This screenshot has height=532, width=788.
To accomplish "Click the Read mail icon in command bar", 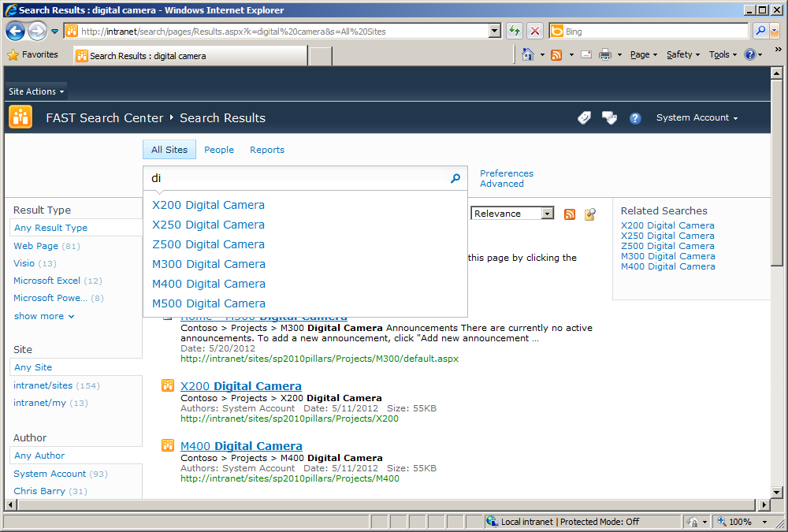I will point(586,54).
